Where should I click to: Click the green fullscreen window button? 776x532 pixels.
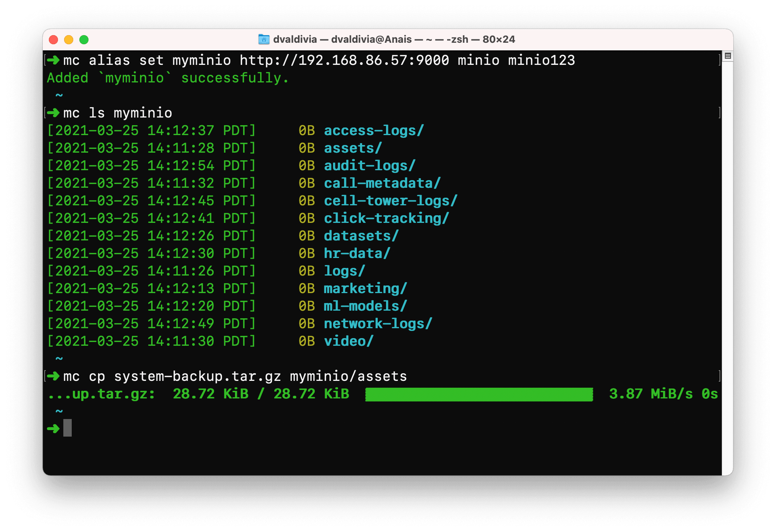84,40
